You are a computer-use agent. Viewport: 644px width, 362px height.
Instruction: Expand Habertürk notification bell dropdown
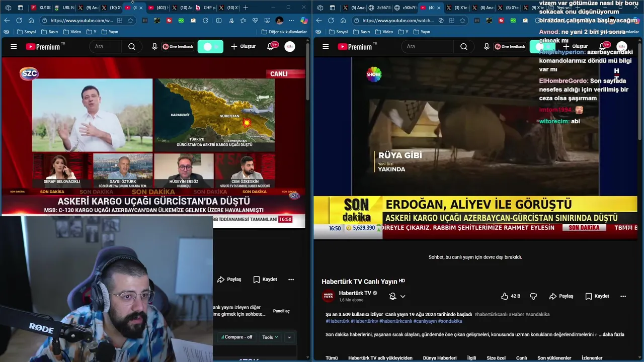pyautogui.click(x=403, y=297)
